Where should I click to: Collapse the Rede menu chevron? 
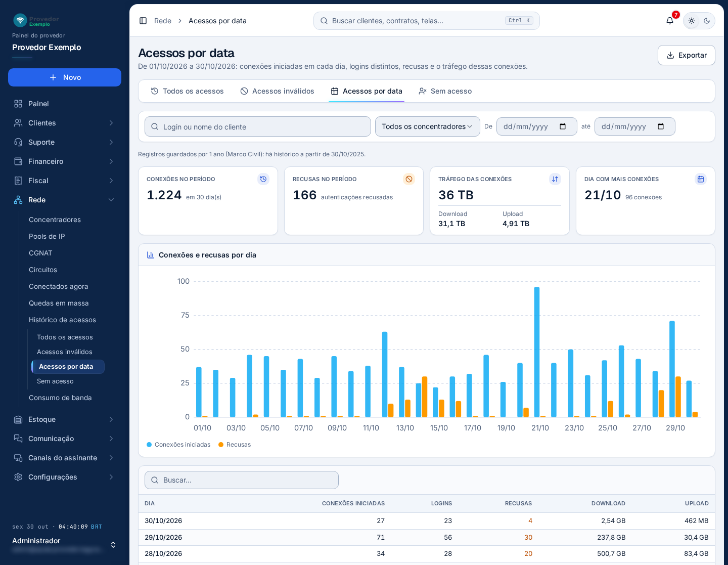pos(111,200)
